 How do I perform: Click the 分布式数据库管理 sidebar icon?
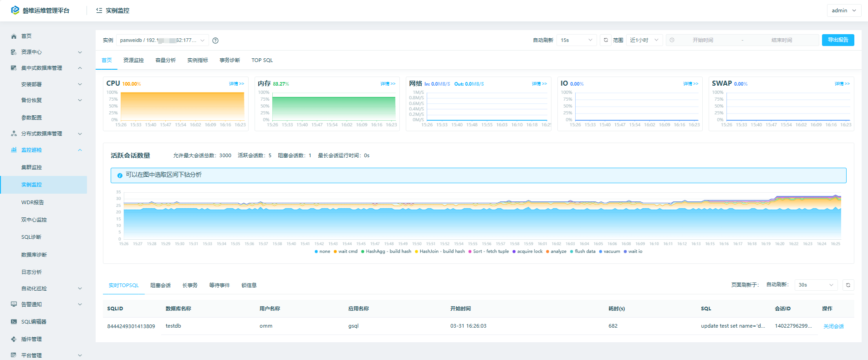click(x=14, y=134)
